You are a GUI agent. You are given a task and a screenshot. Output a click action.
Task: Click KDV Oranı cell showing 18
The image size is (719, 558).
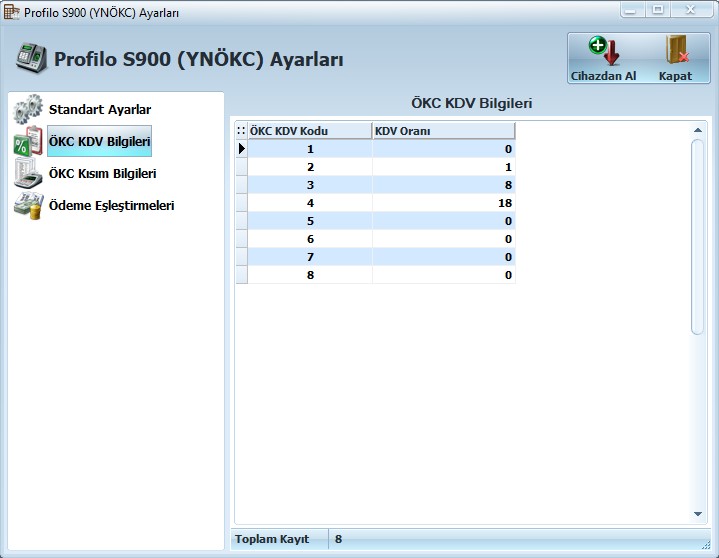tap(444, 203)
